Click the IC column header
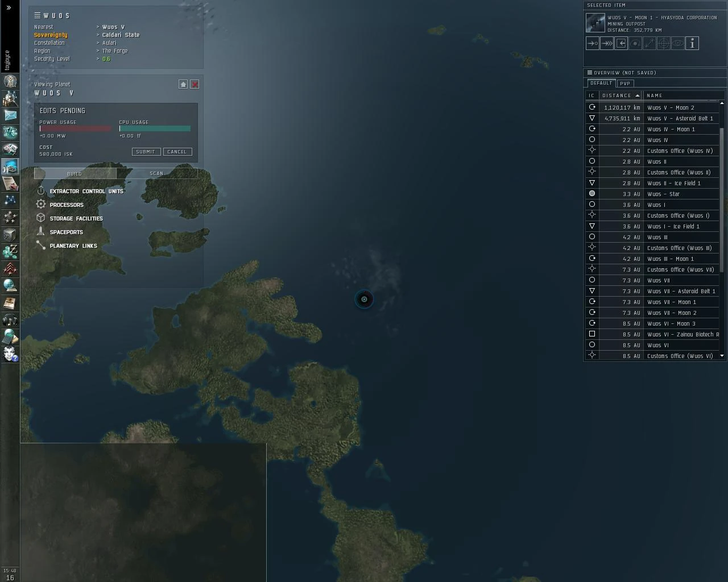Viewport: 728px width, 582px height. coord(592,95)
